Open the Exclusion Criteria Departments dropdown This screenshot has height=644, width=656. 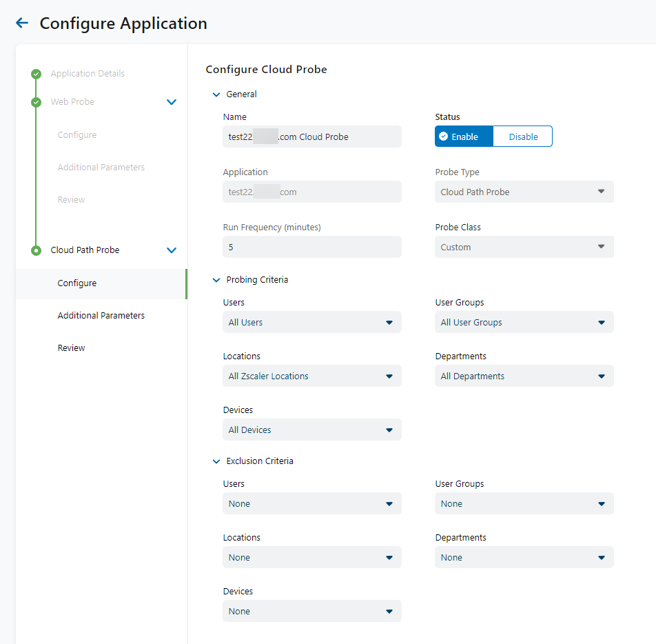[x=524, y=557]
